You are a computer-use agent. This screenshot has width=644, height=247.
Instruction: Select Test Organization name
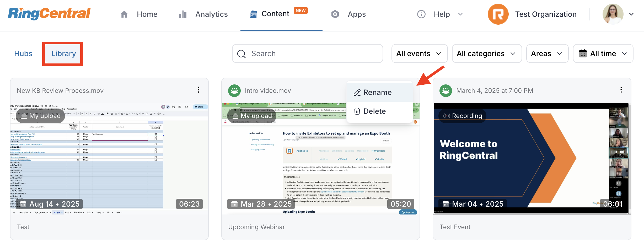pos(546,14)
